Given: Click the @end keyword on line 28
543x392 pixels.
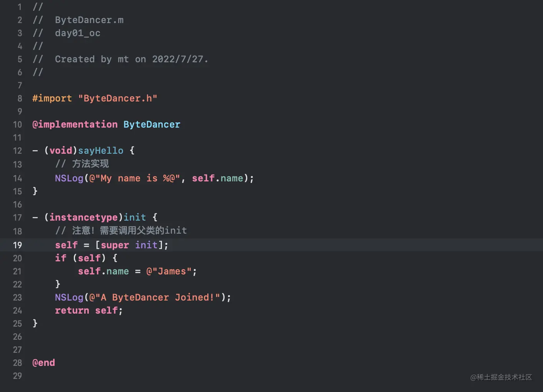Looking at the screenshot, I should [x=43, y=362].
